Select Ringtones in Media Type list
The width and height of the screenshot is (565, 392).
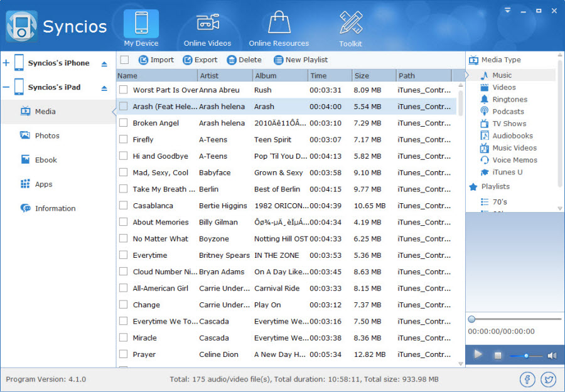tap(509, 100)
